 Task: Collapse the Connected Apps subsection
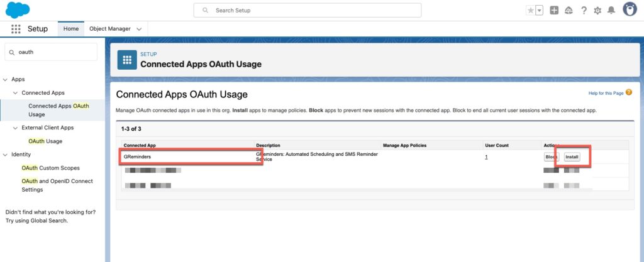coord(15,93)
